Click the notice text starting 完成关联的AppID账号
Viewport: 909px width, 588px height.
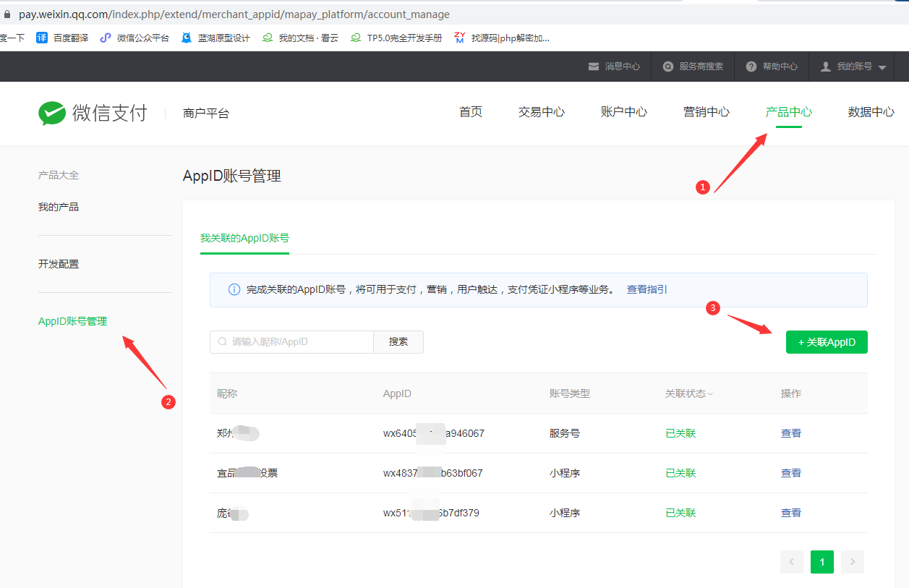pyautogui.click(x=430, y=289)
